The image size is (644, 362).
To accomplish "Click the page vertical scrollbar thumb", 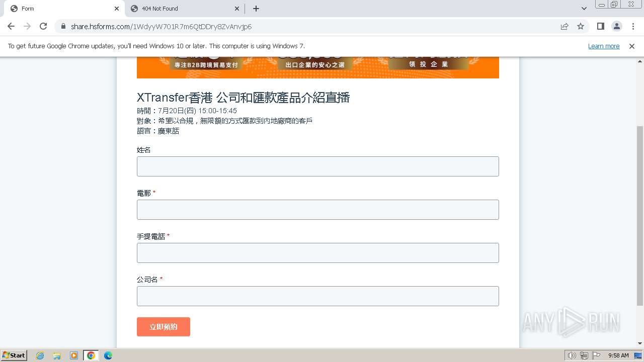I will 640,216.
